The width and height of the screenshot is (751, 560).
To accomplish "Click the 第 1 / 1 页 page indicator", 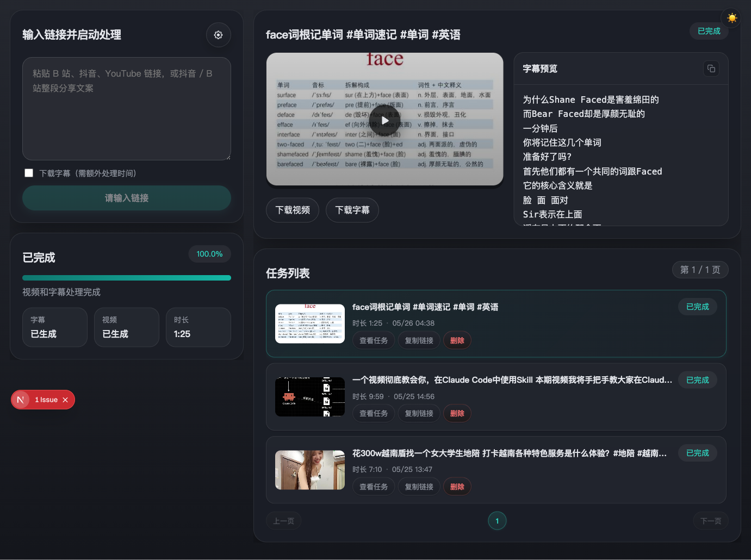I will (700, 270).
